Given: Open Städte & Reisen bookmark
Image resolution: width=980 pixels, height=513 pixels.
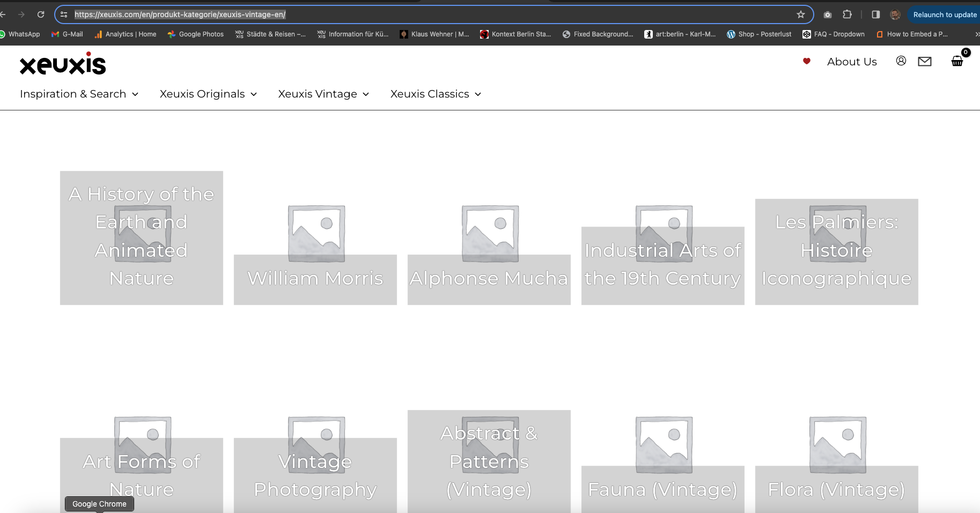Looking at the screenshot, I should click(x=270, y=34).
